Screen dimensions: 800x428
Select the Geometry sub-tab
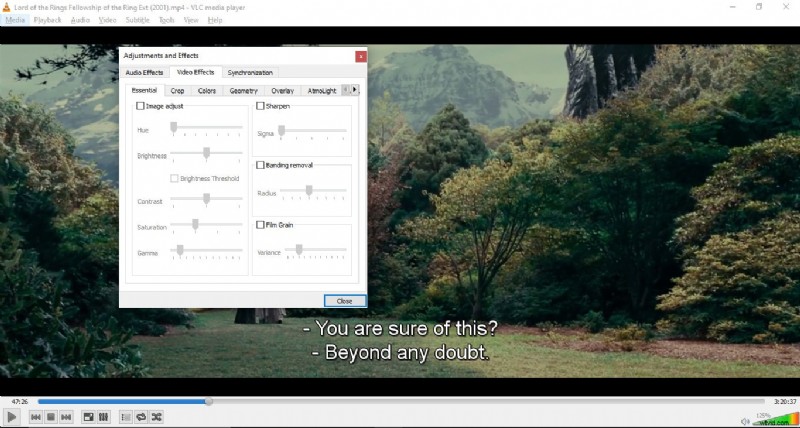pyautogui.click(x=243, y=91)
